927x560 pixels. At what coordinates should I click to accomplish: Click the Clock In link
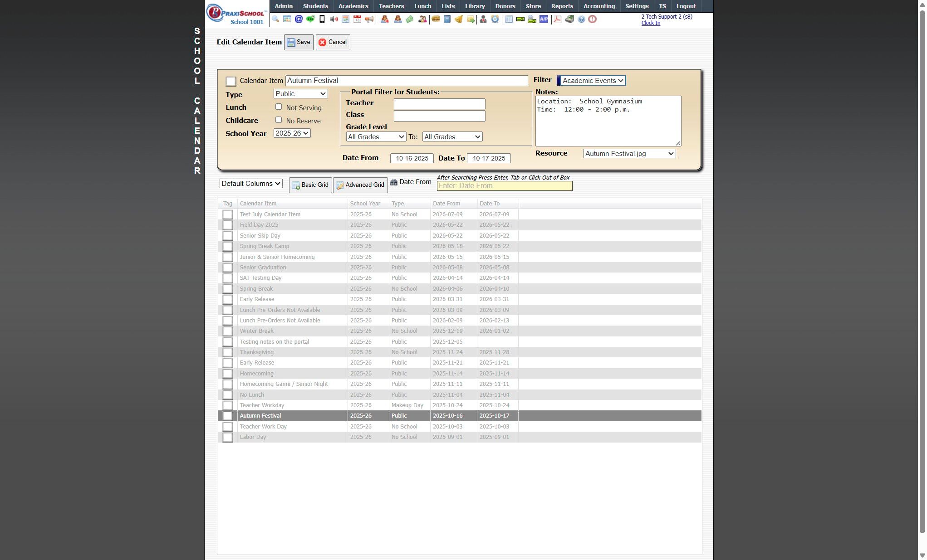650,23
